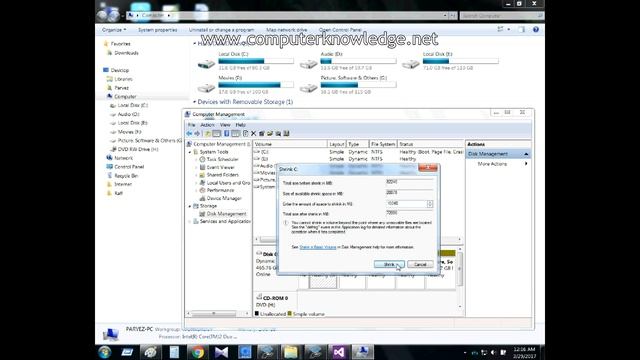The height and width of the screenshot is (360, 640).
Task: Toggle the preview pane icon in Explorer
Action: tap(522, 29)
